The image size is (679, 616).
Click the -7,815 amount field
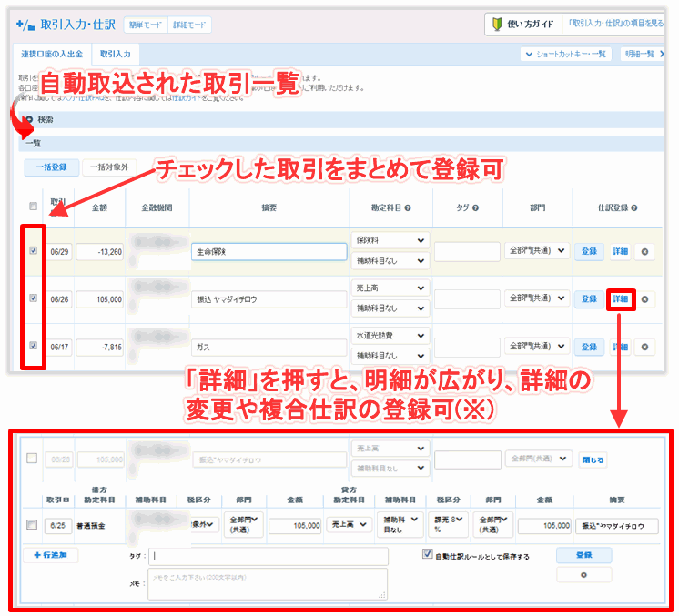[x=99, y=348]
